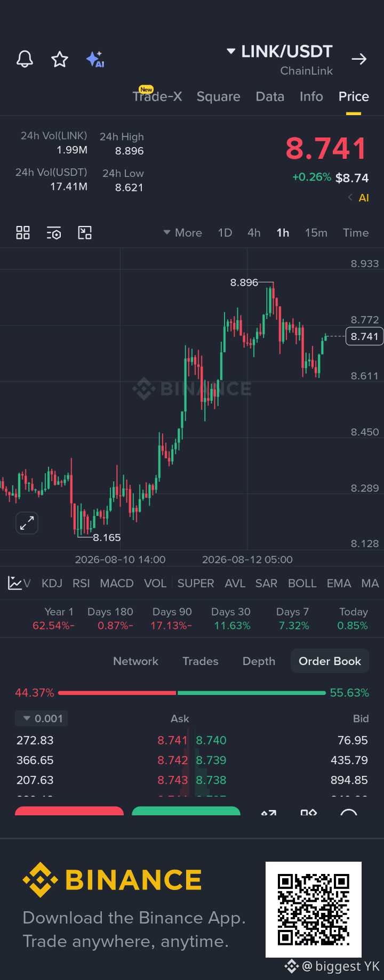The height and width of the screenshot is (980, 384).
Task: Open the chart grid layout icon
Action: [23, 233]
